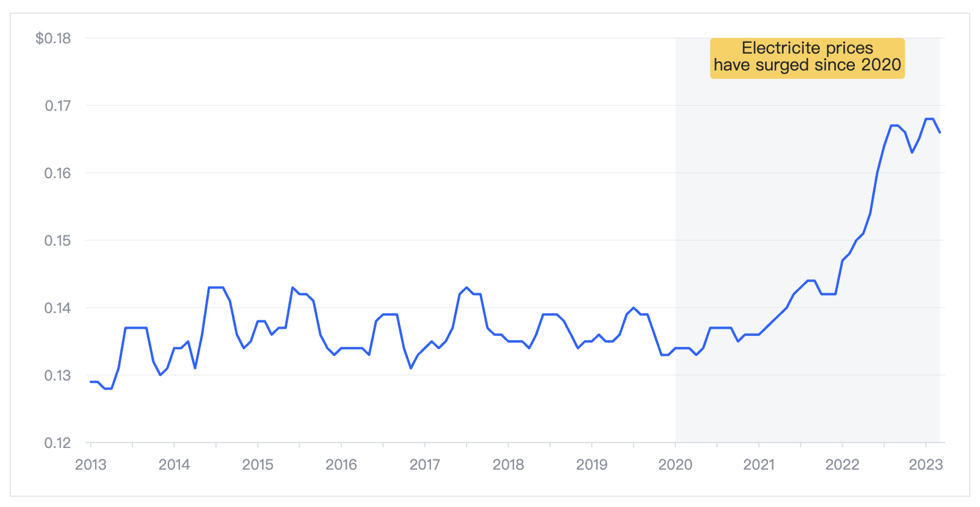Image resolution: width=980 pixels, height=507 pixels.
Task: Click the 0.17 y-axis label
Action: [x=58, y=106]
